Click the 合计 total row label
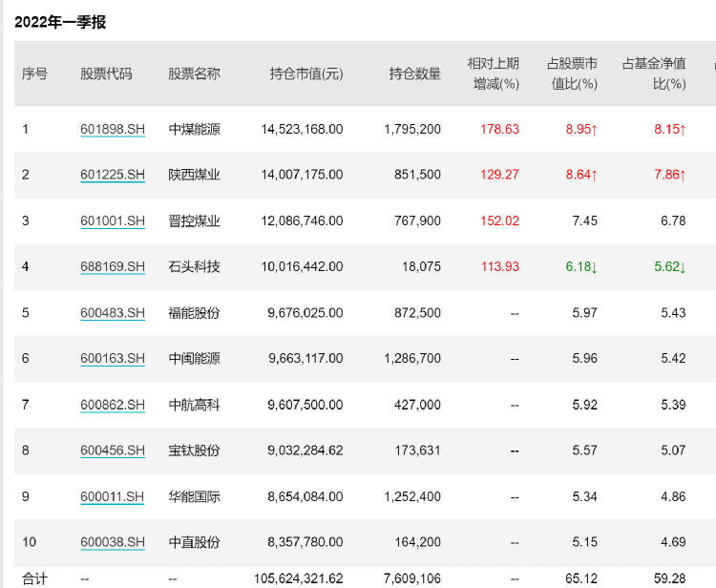Image resolution: width=716 pixels, height=588 pixels. click(x=34, y=578)
